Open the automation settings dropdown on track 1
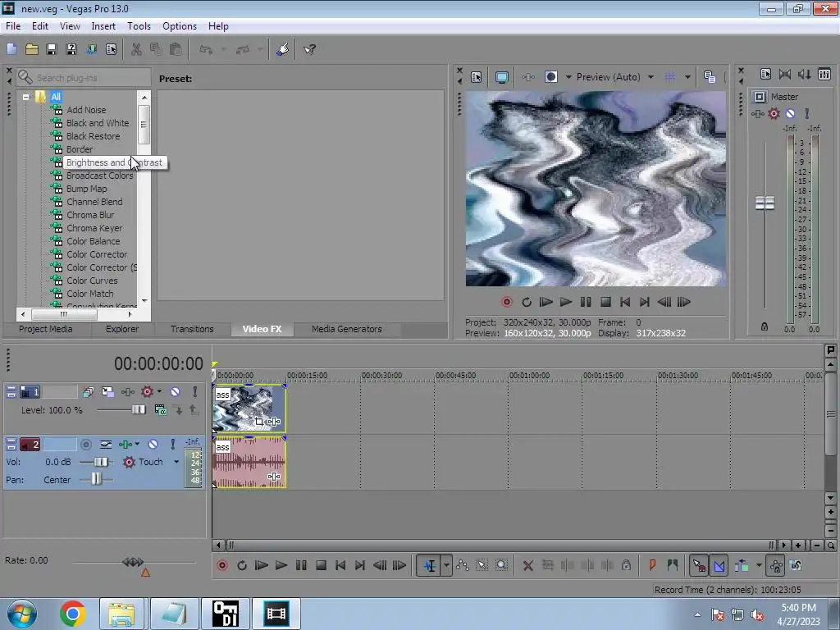The width and height of the screenshot is (840, 630). [x=159, y=391]
